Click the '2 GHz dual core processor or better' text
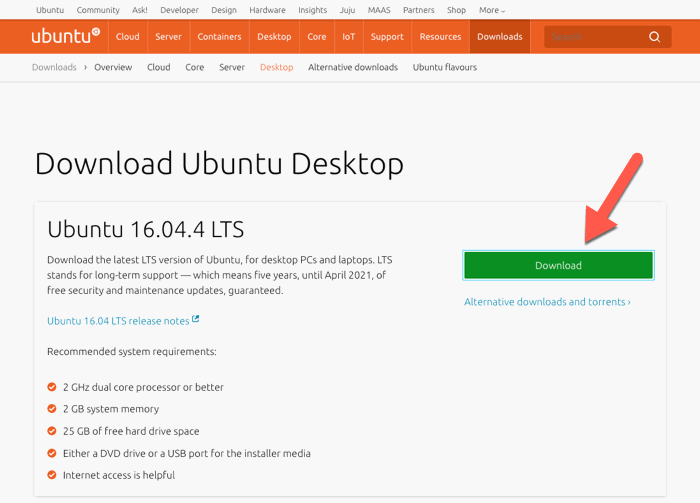This screenshot has height=503, width=700. [143, 387]
